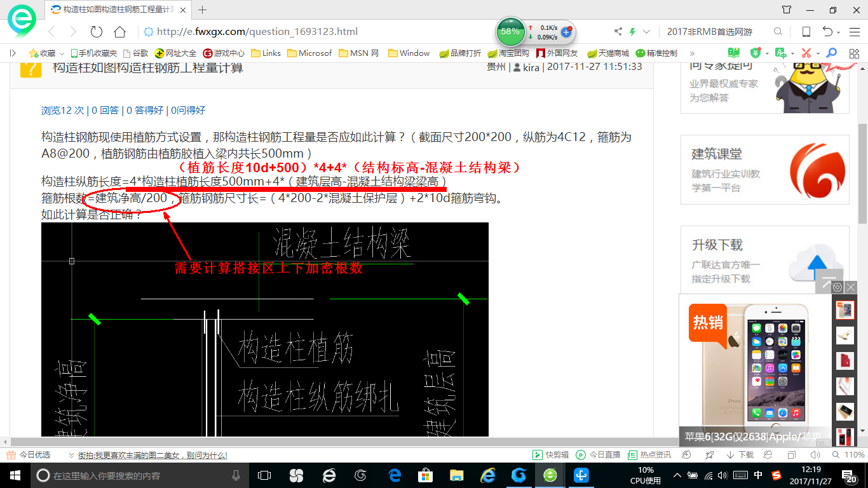The width and height of the screenshot is (868, 488).
Task: Open 建筑课堂 sidebar card
Action: (x=764, y=169)
